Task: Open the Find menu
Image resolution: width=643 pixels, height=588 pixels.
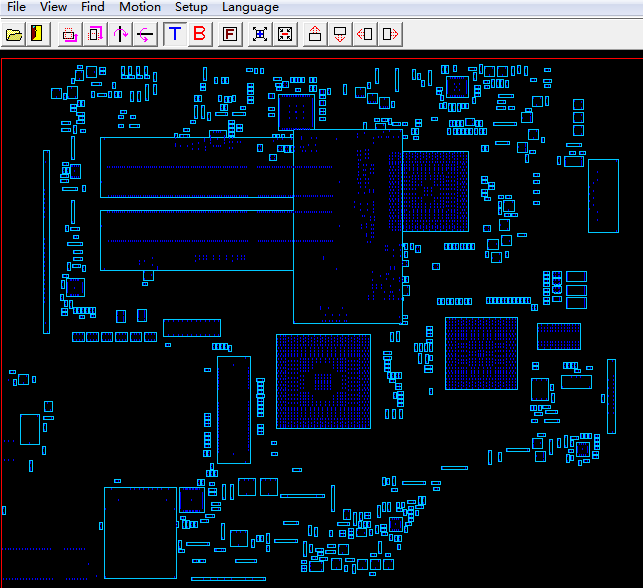Action: click(93, 7)
